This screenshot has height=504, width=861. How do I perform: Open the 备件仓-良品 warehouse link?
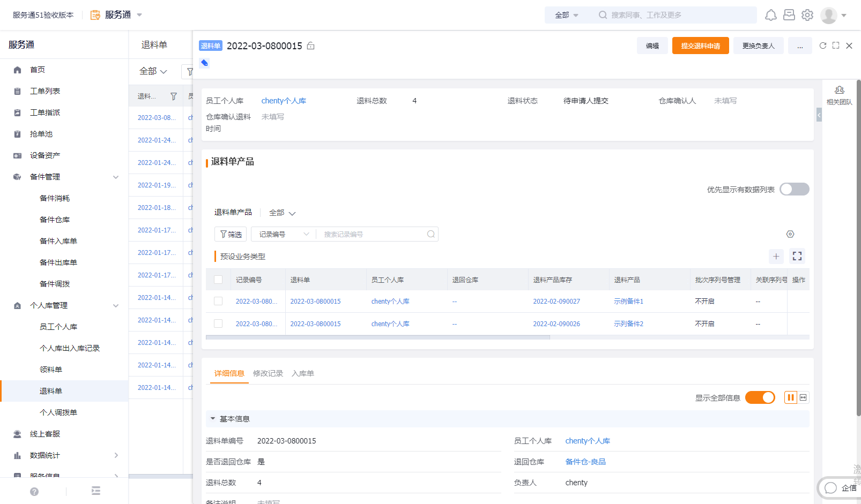(x=585, y=462)
